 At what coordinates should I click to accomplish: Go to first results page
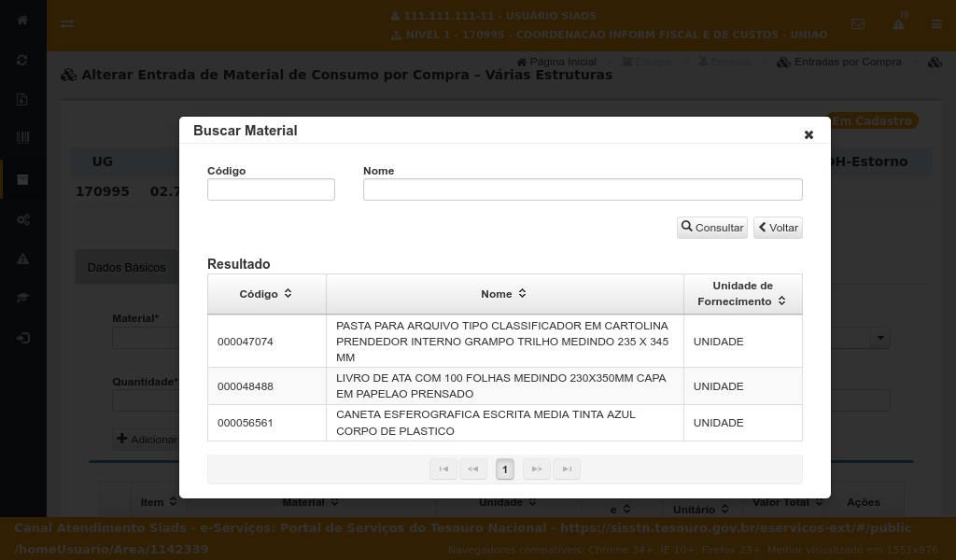[x=443, y=469]
